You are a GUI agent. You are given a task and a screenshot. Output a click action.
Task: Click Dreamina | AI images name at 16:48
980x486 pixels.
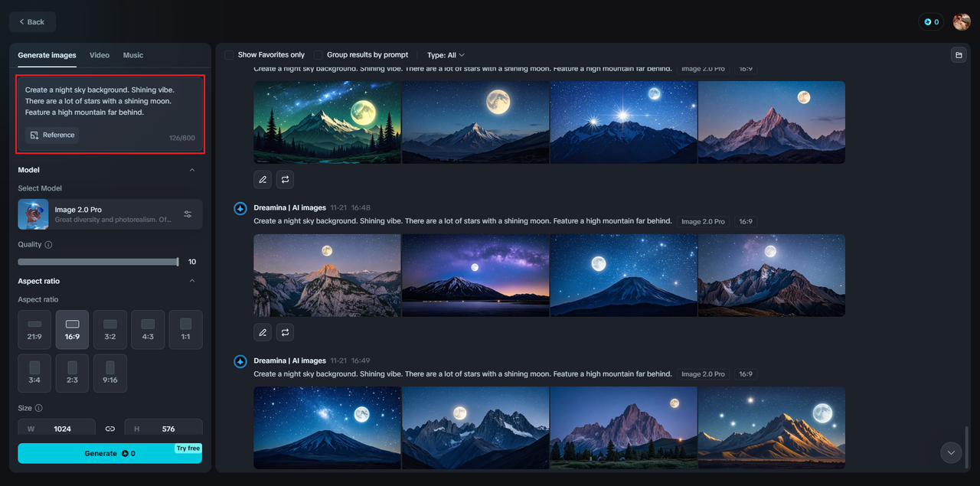click(x=290, y=207)
